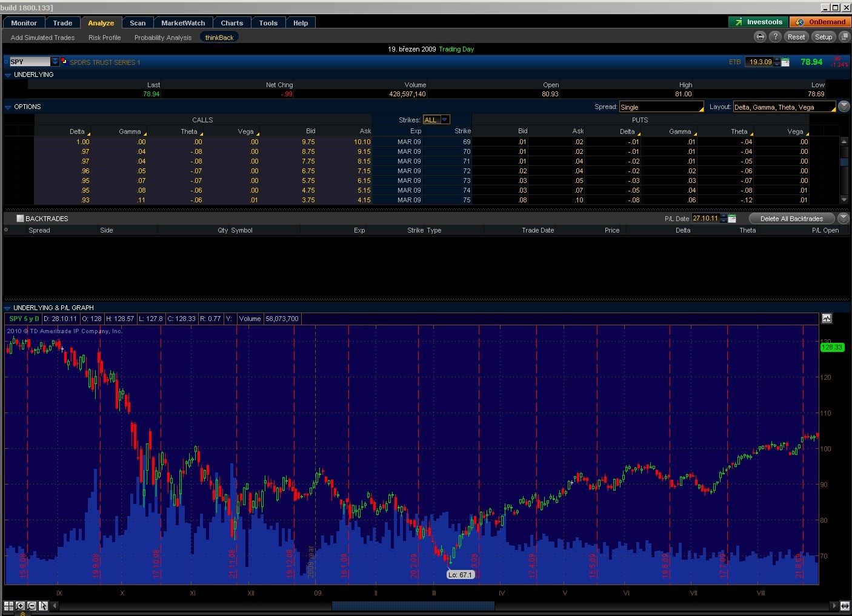The width and height of the screenshot is (852, 616).
Task: Collapse the OPTIONS section
Action: click(8, 107)
